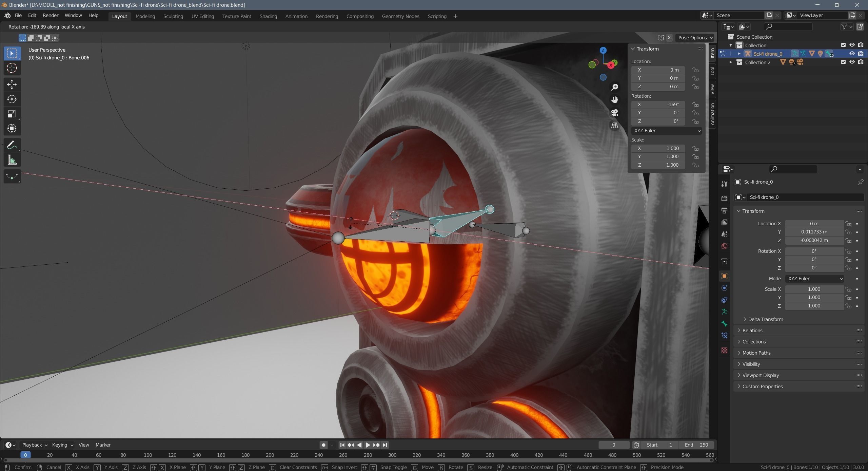The height and width of the screenshot is (471, 868).
Task: Open object rotation Mode XYZ Euler dropdown
Action: (814, 279)
